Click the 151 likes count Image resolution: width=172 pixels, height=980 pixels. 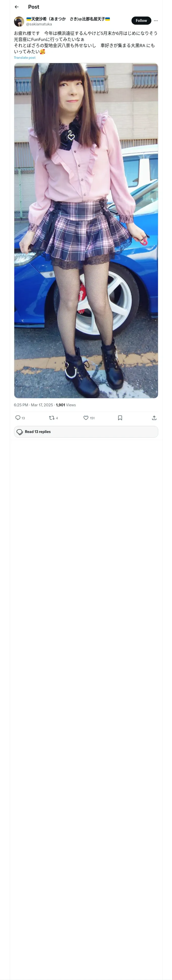pos(92,418)
